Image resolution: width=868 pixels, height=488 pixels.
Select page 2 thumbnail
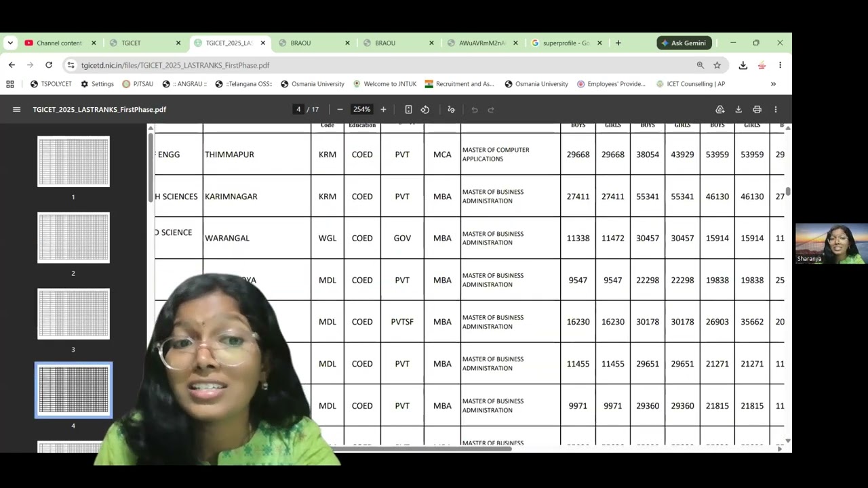tap(73, 238)
